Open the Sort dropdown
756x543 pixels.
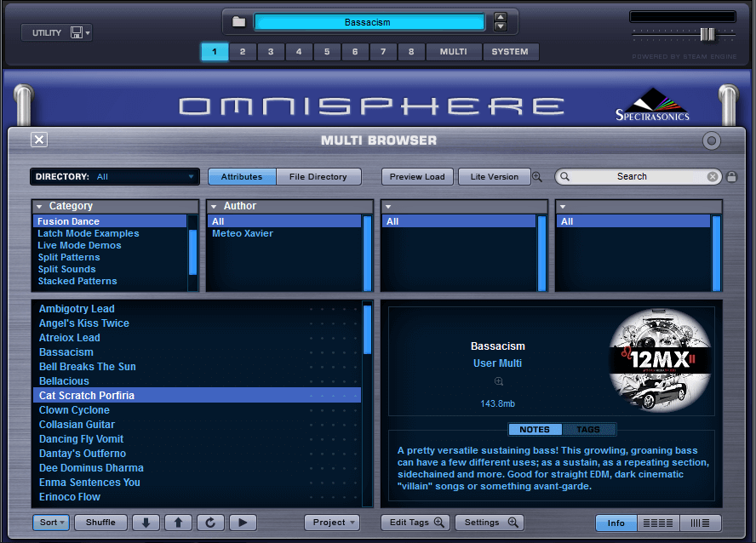51,523
